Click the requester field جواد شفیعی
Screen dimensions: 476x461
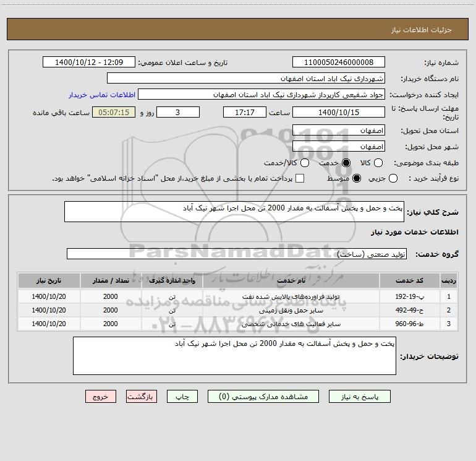click(261, 94)
